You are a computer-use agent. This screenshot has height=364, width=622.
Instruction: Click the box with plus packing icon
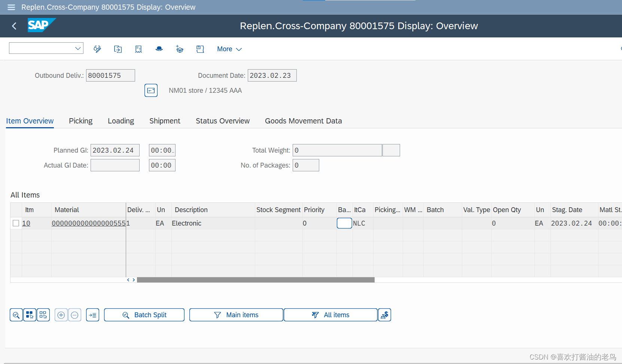point(180,49)
